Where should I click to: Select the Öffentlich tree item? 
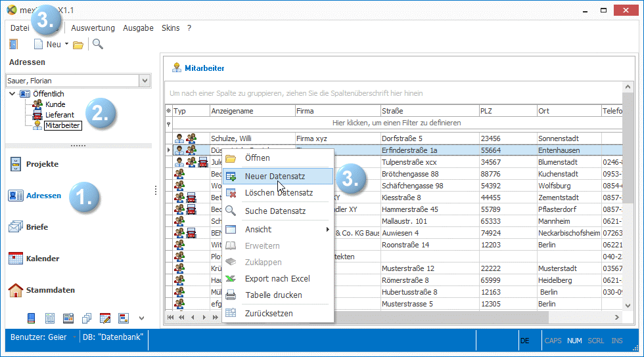[49, 94]
